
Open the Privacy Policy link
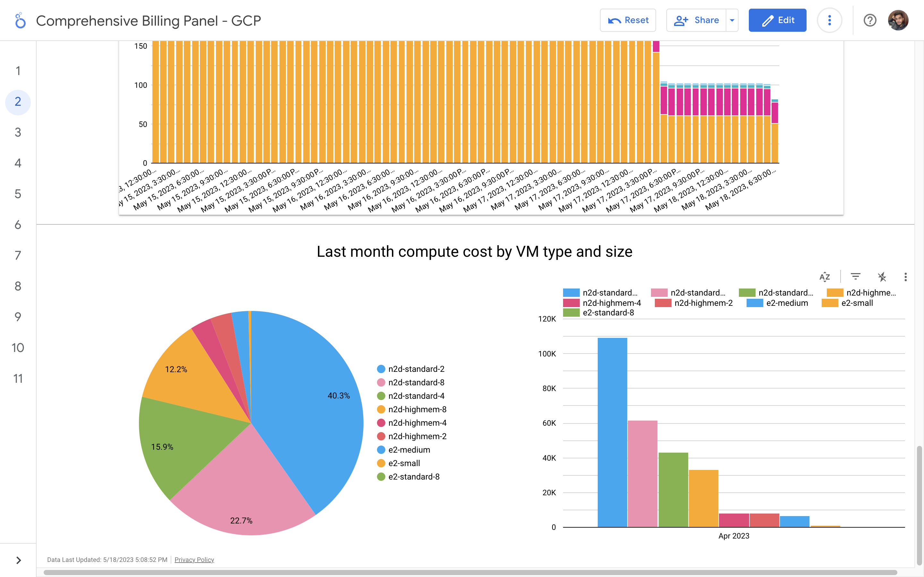coord(194,559)
